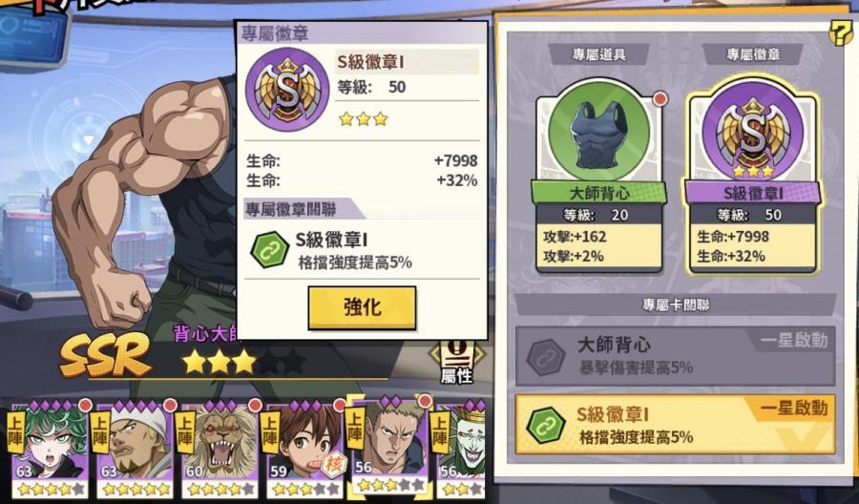The image size is (859, 504).
Task: Select the S級徽章I badge card
Action: point(753,176)
